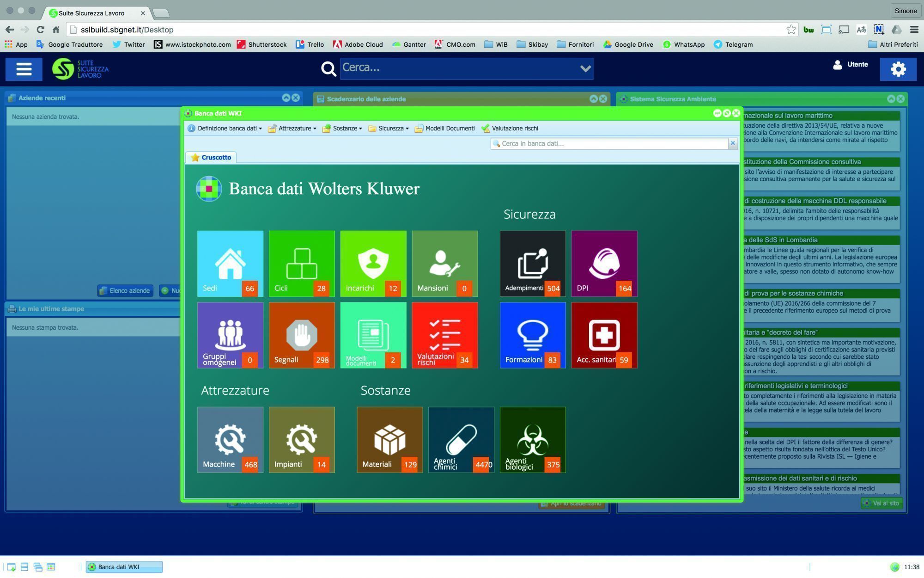Open the hamburger main menu
924x578 pixels.
click(x=24, y=69)
